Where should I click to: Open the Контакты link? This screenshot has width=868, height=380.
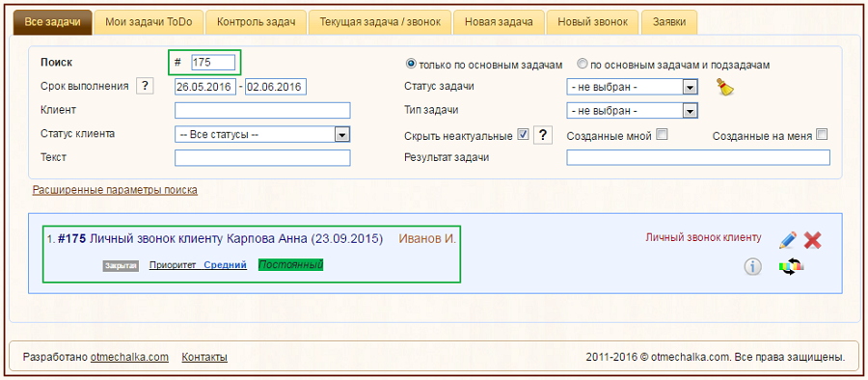204,357
